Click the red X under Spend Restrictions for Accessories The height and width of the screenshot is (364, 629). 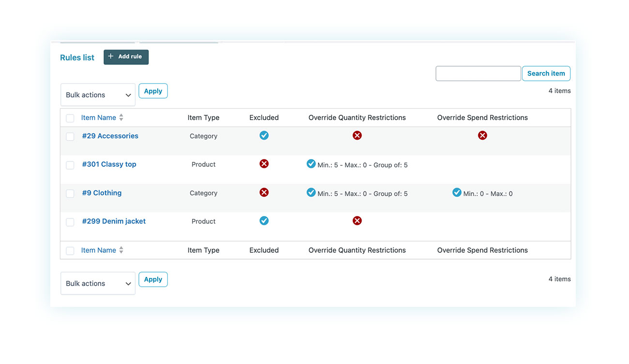point(482,135)
